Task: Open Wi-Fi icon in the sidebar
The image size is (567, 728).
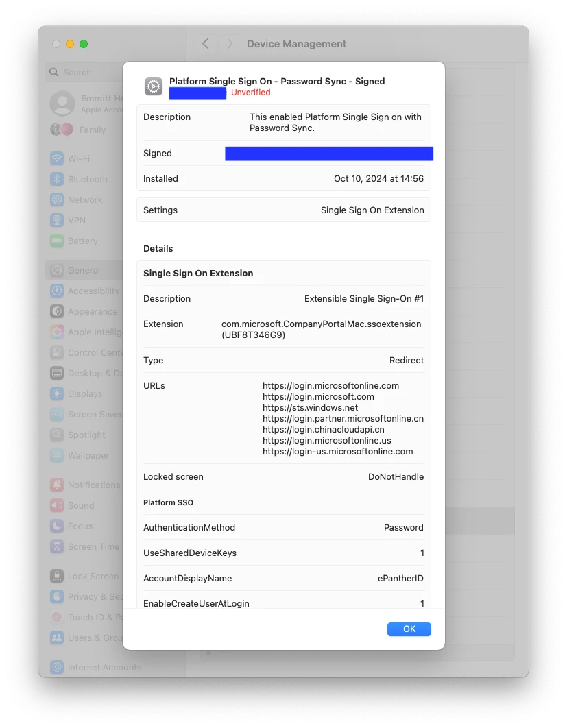Action: [57, 158]
